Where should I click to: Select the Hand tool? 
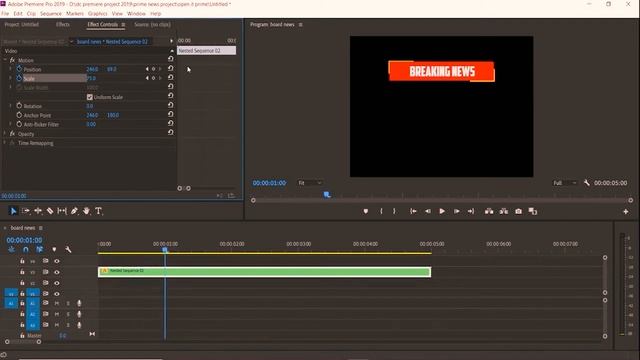[86, 211]
